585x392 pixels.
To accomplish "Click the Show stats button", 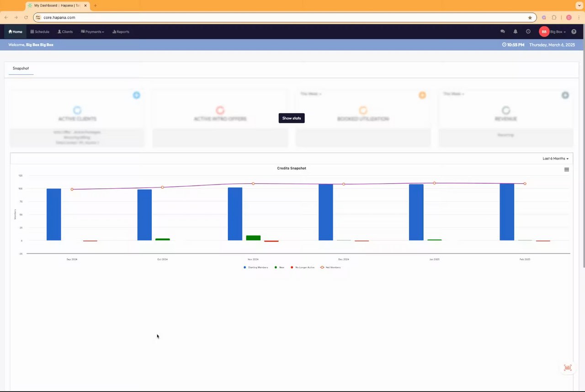I will [x=292, y=118].
